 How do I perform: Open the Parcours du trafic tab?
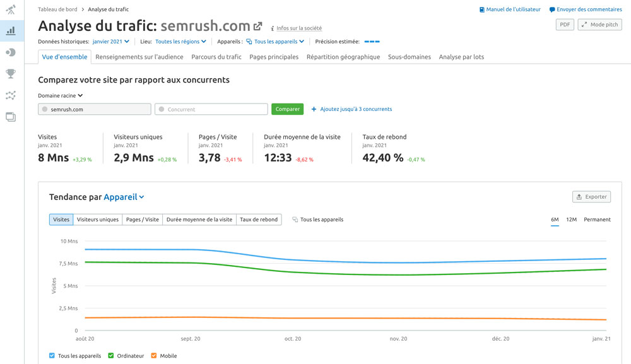click(x=216, y=57)
